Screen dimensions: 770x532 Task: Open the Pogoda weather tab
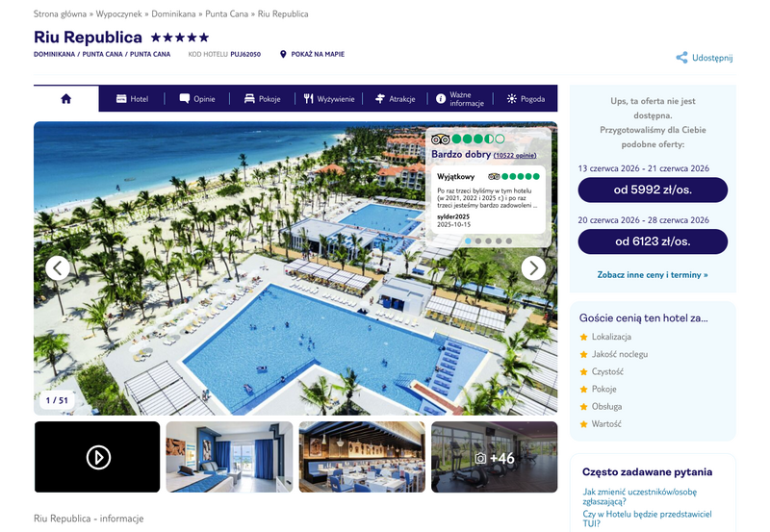click(526, 99)
